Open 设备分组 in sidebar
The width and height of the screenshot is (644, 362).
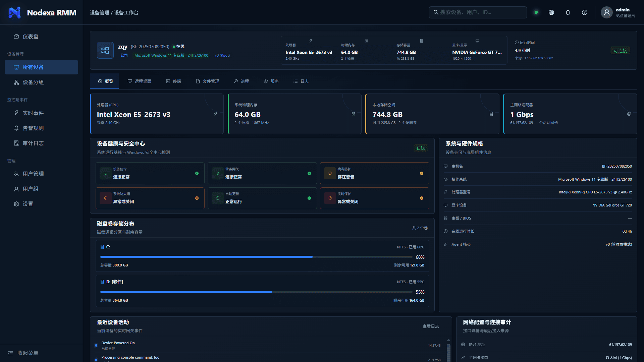41,82
